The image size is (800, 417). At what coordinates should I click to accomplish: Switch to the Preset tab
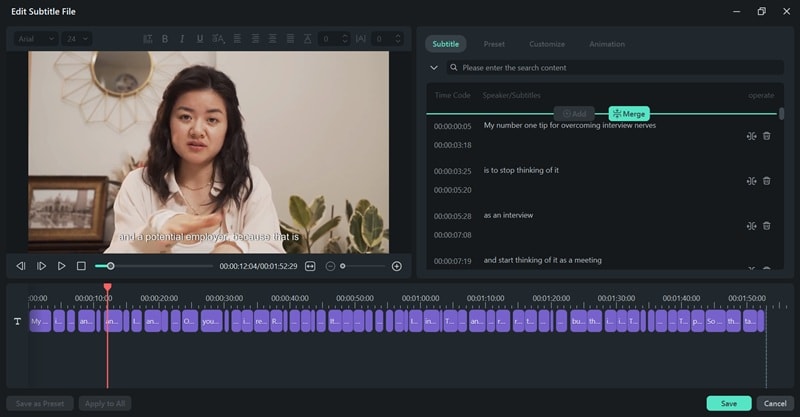(494, 44)
